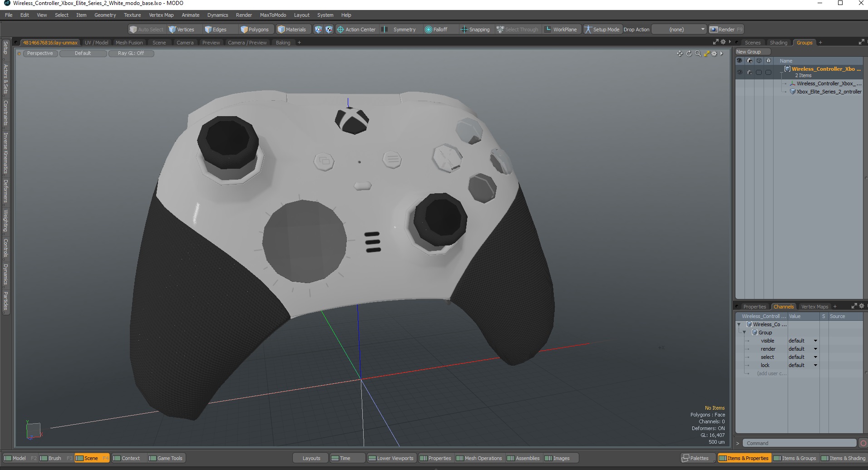This screenshot has width=868, height=470.
Task: Open the Channels panel settings gear
Action: [861, 306]
